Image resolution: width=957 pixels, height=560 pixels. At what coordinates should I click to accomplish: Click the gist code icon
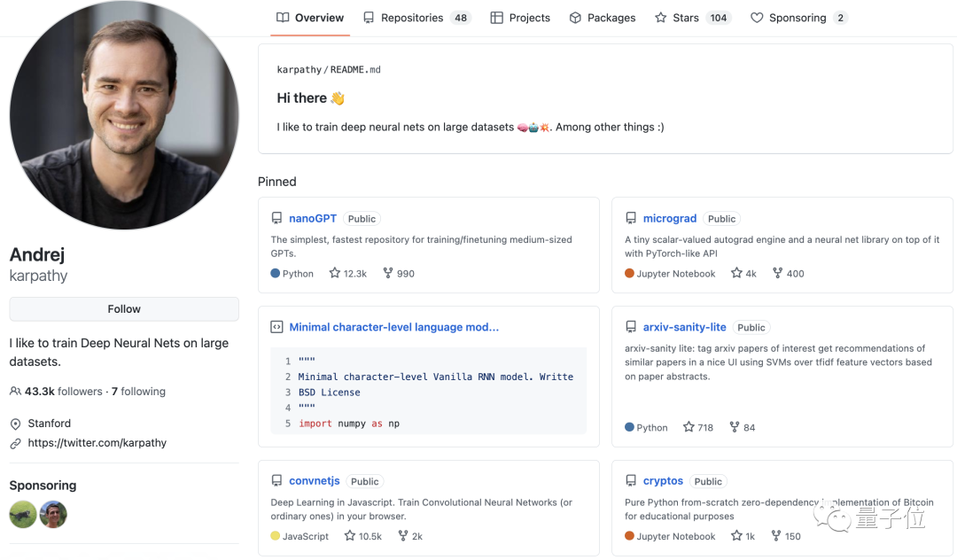click(276, 327)
